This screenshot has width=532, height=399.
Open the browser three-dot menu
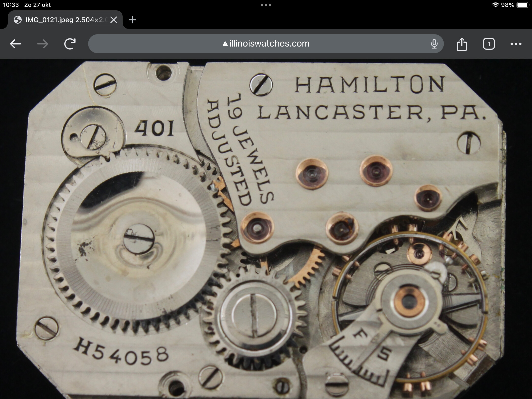point(516,44)
